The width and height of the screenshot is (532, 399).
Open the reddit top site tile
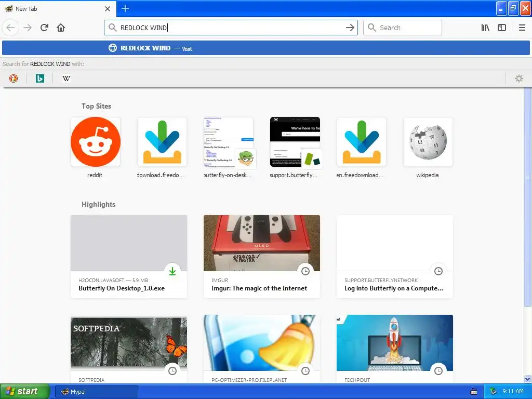pos(96,142)
